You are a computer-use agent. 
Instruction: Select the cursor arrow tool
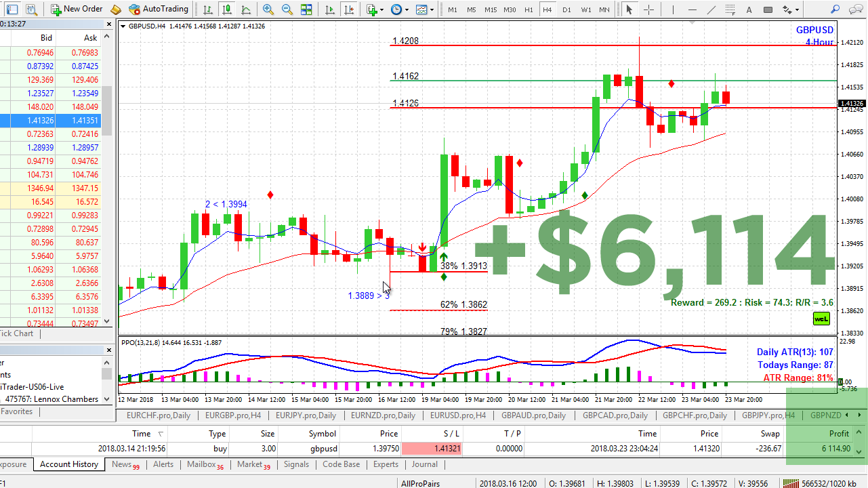click(x=629, y=9)
